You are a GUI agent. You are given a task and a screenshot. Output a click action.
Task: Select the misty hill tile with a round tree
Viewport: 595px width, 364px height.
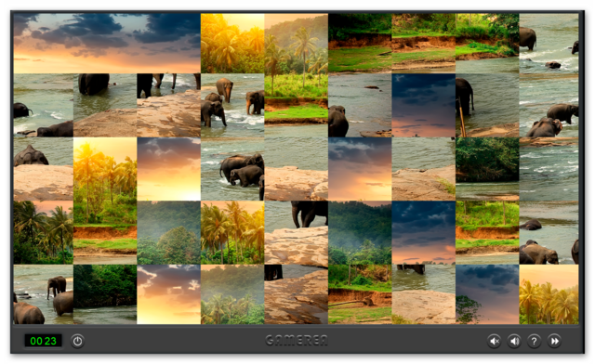(169, 232)
